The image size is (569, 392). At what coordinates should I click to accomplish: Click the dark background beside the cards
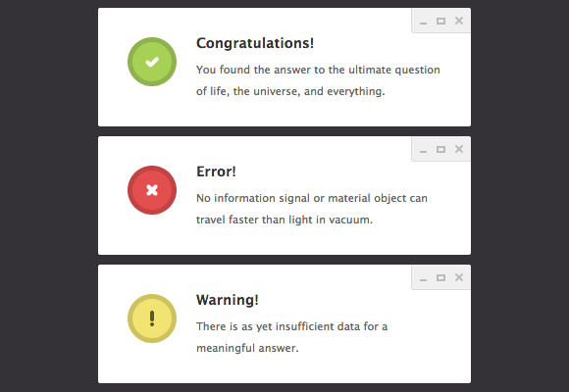coord(49,196)
